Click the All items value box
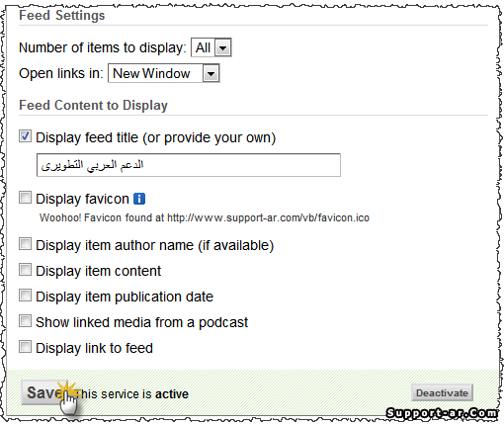This screenshot has height=426, width=504. click(203, 48)
